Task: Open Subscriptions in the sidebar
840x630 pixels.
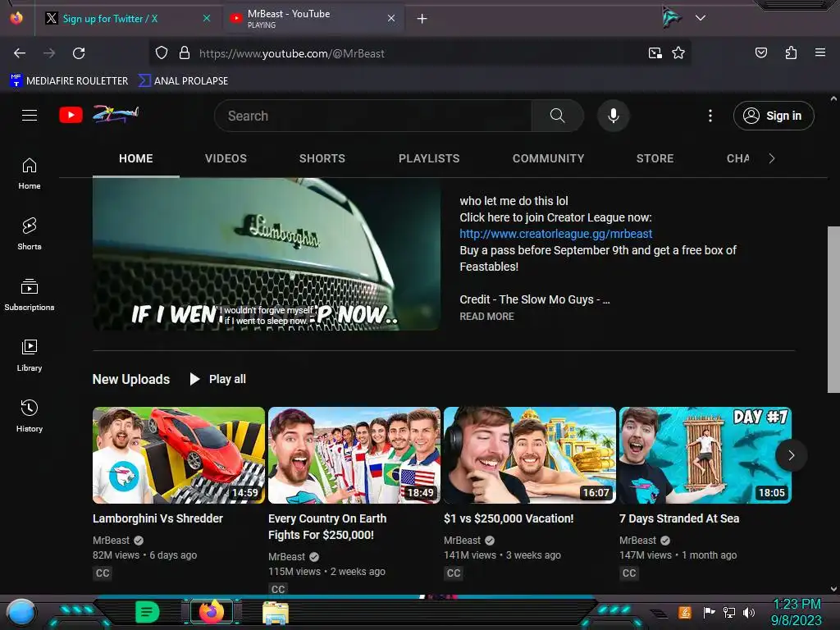Action: [30, 294]
